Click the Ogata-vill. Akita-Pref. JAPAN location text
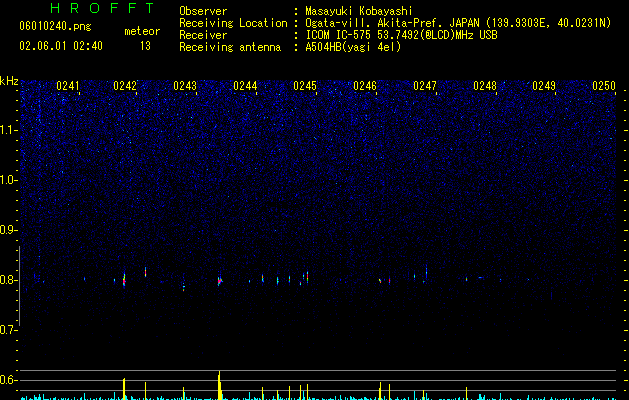This screenshot has height=400, width=629. point(458,23)
